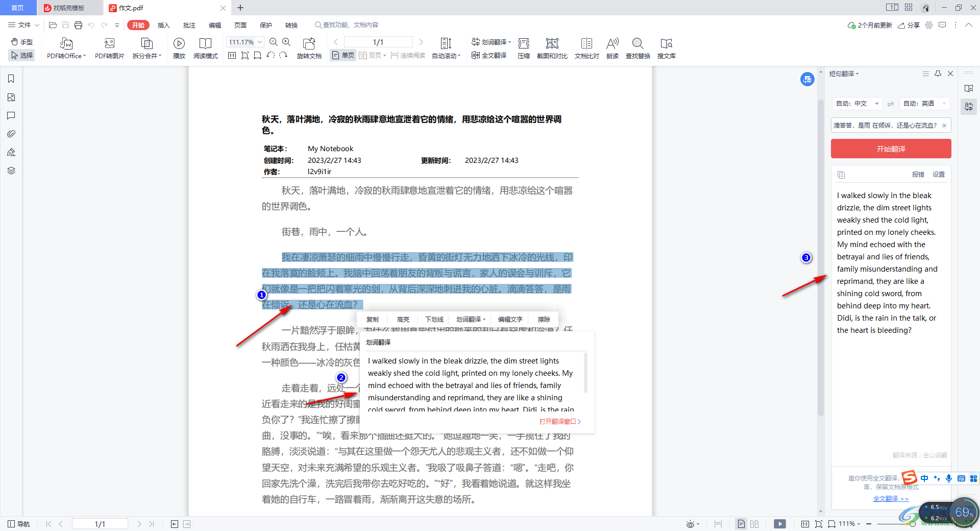Click 全文翻译 full text translation in toolbar

pyautogui.click(x=489, y=55)
